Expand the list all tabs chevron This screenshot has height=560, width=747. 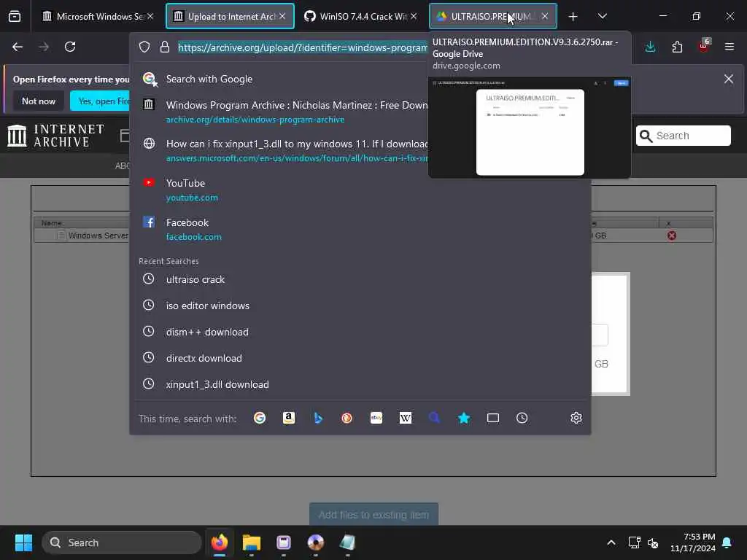(602, 16)
